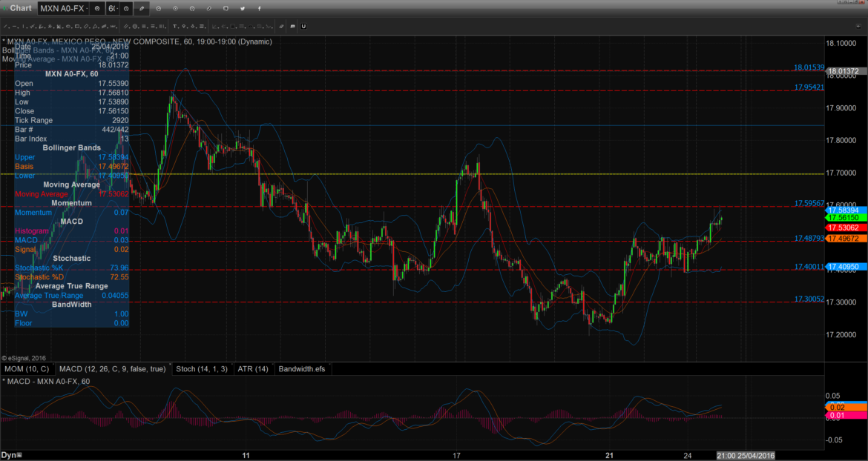Select the horizontal line drawing tool

pos(14,26)
